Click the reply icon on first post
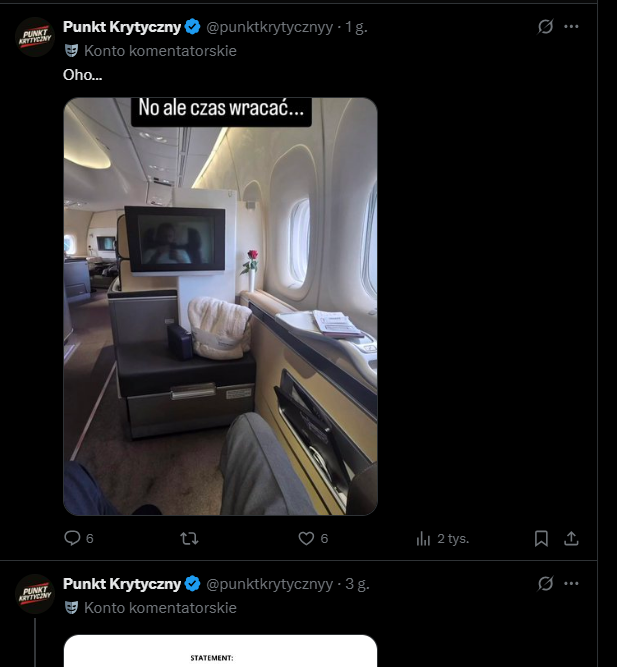This screenshot has width=619, height=667. click(x=72, y=538)
